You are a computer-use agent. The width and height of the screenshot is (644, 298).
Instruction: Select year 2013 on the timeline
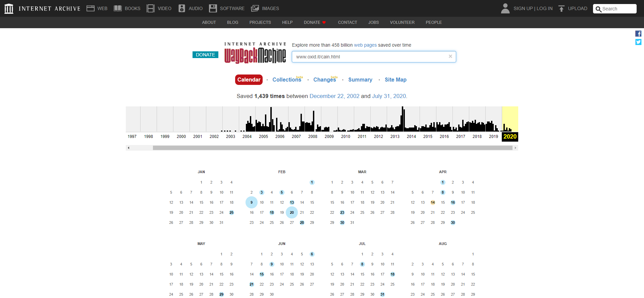[395, 137]
